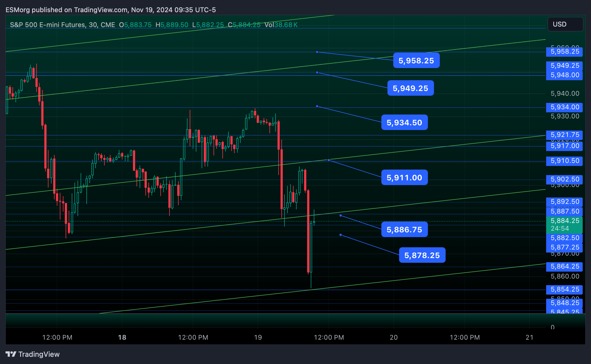The width and height of the screenshot is (591, 364).
Task: Click the 5,940.00 price scale value
Action: tap(565, 93)
